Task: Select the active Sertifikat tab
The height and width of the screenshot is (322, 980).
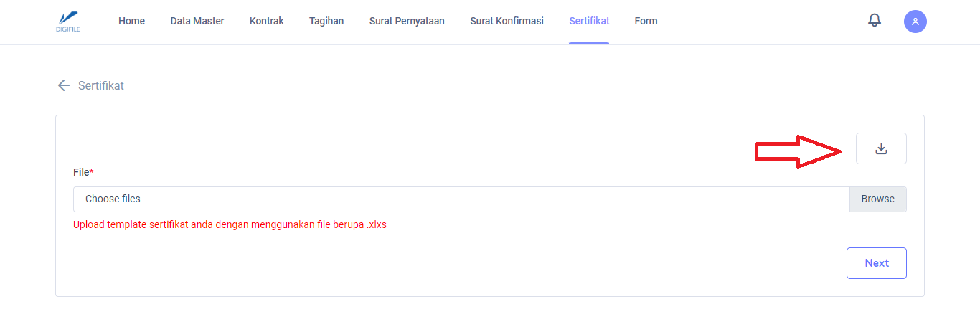Action: 588,21
